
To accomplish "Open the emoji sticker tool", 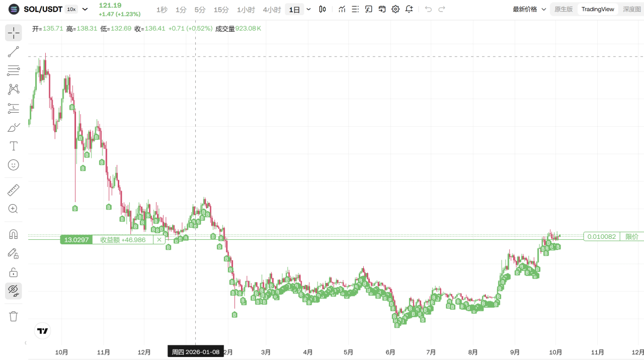I will click(x=14, y=165).
